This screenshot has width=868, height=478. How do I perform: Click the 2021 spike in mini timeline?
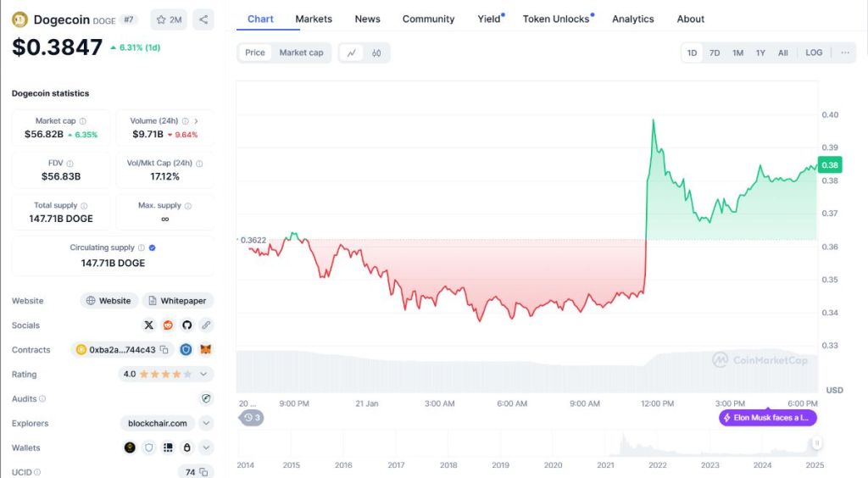[x=624, y=443]
